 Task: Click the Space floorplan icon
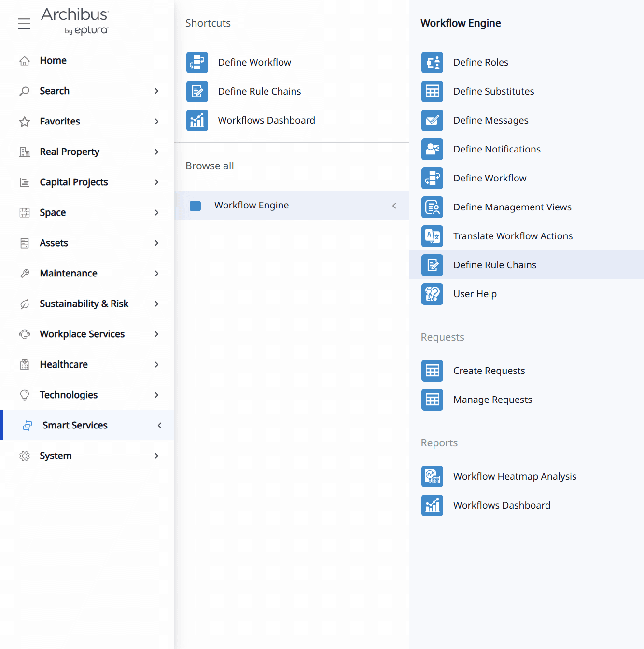pyautogui.click(x=25, y=213)
